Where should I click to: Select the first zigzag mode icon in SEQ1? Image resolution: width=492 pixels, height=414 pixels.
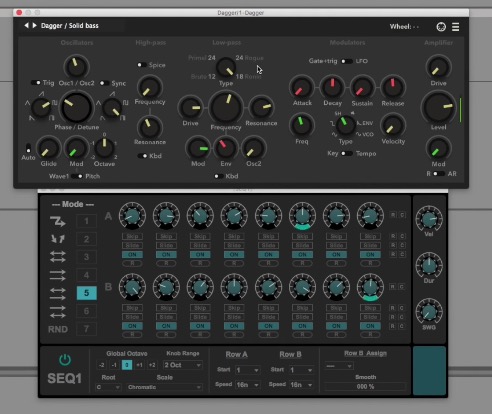tap(57, 221)
